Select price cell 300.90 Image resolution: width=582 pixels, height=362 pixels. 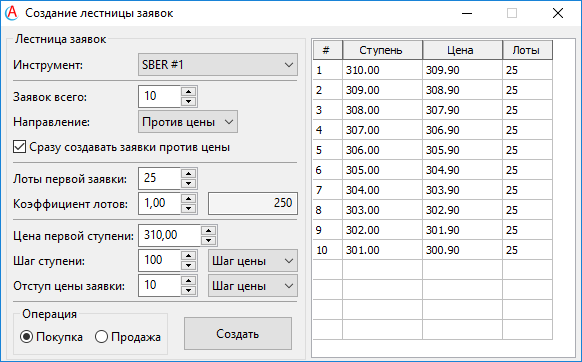(x=462, y=250)
